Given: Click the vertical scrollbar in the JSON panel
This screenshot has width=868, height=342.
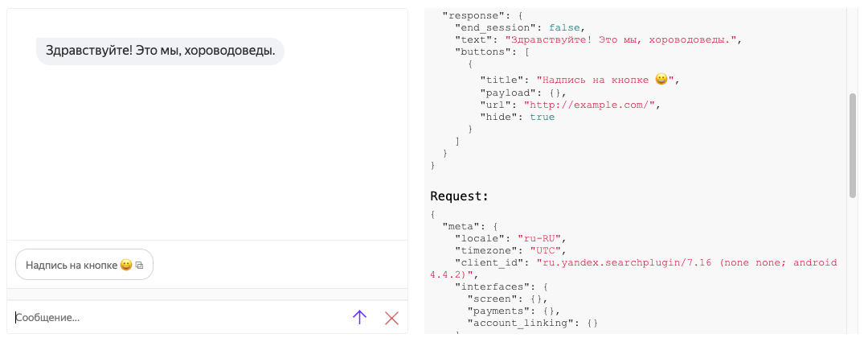Looking at the screenshot, I should (x=853, y=145).
